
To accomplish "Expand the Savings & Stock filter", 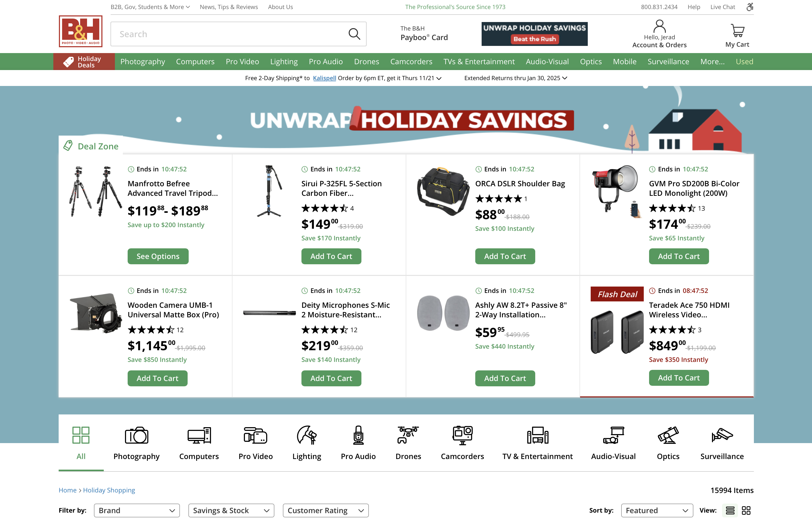I will tap(231, 510).
